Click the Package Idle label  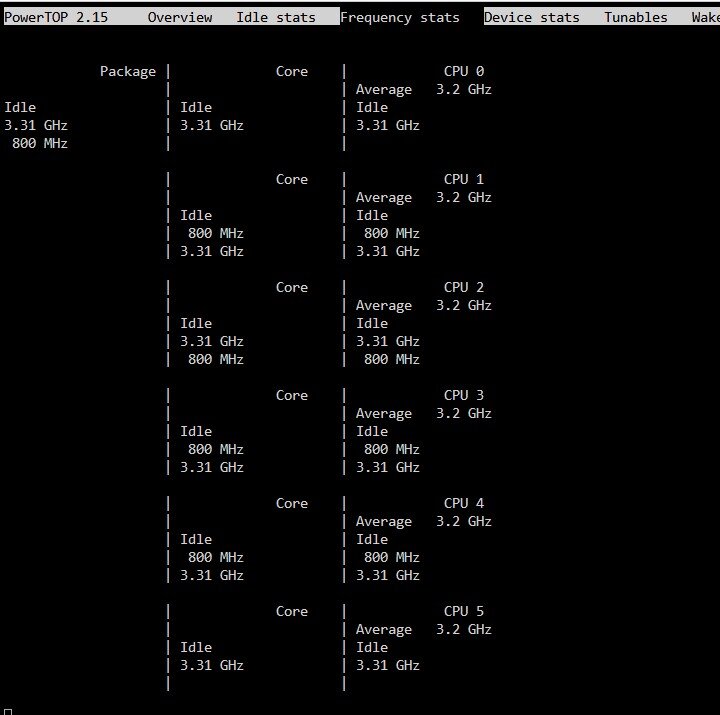[x=20, y=107]
